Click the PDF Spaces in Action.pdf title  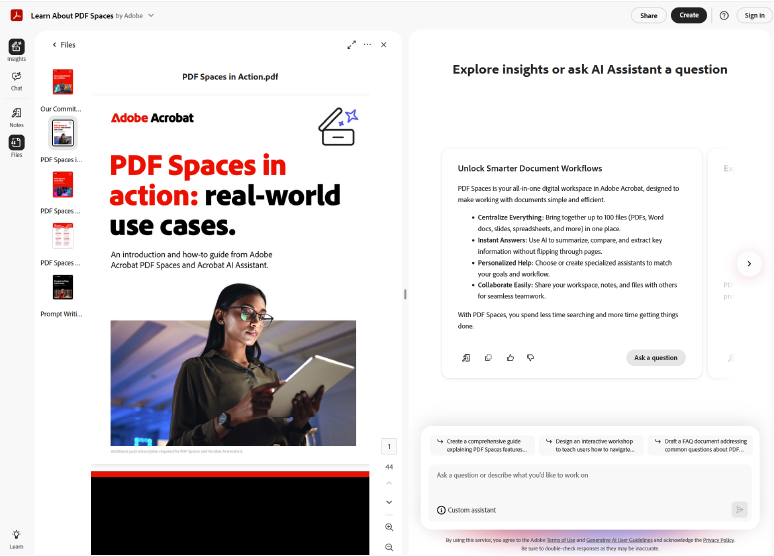[230, 77]
